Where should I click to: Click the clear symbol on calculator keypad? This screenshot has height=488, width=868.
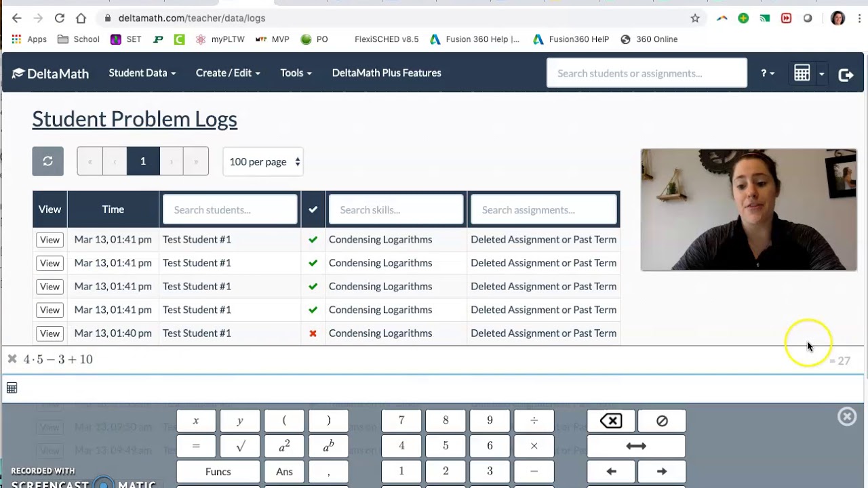click(661, 421)
